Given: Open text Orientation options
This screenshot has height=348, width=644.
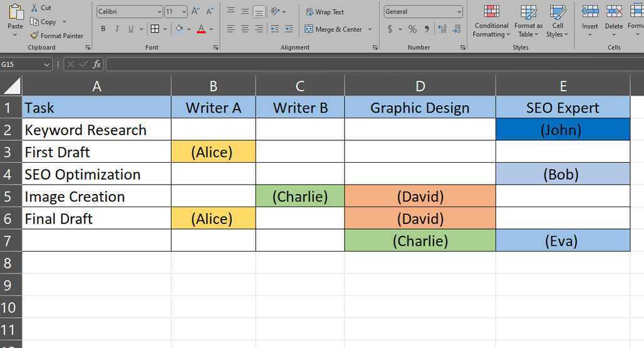Looking at the screenshot, I should coord(278,11).
